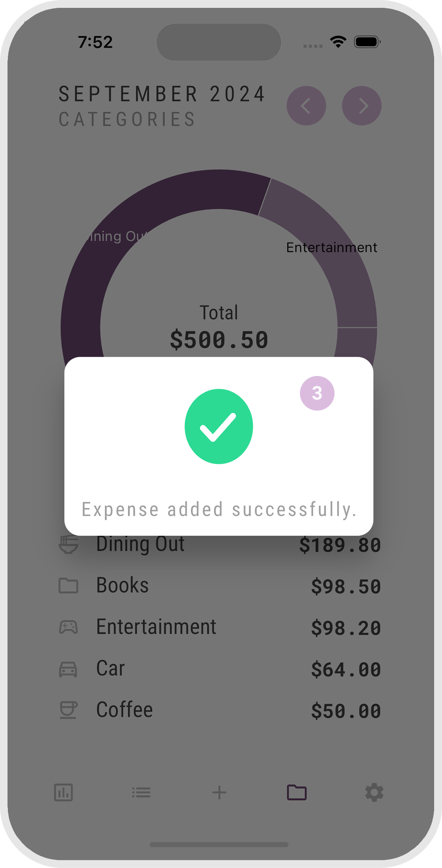Go to next month with right chevron
Image resolution: width=442 pixels, height=868 pixels.
[x=361, y=106]
